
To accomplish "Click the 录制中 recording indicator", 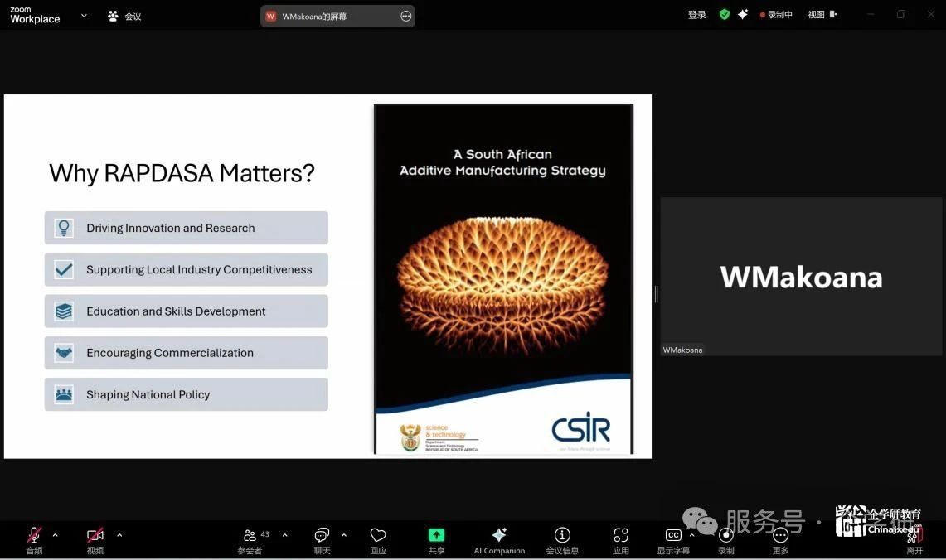I will click(776, 14).
